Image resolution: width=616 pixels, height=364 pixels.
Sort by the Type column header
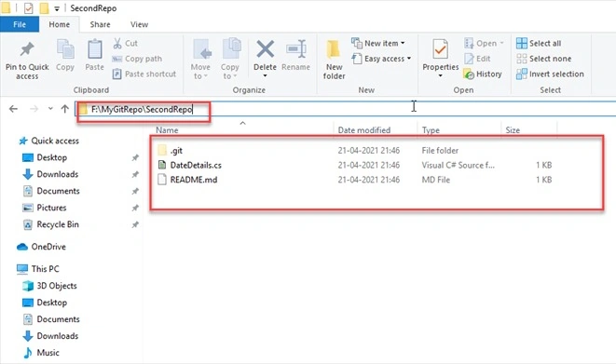[x=431, y=129]
